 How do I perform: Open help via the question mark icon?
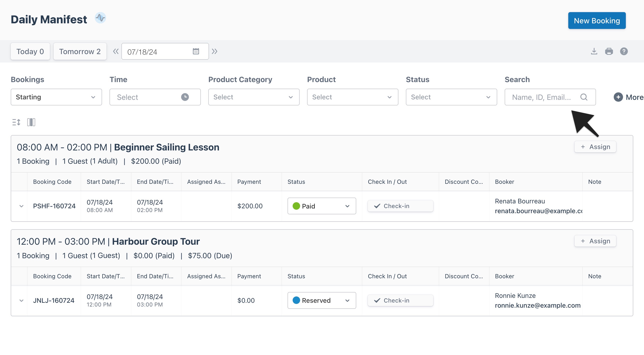624,51
